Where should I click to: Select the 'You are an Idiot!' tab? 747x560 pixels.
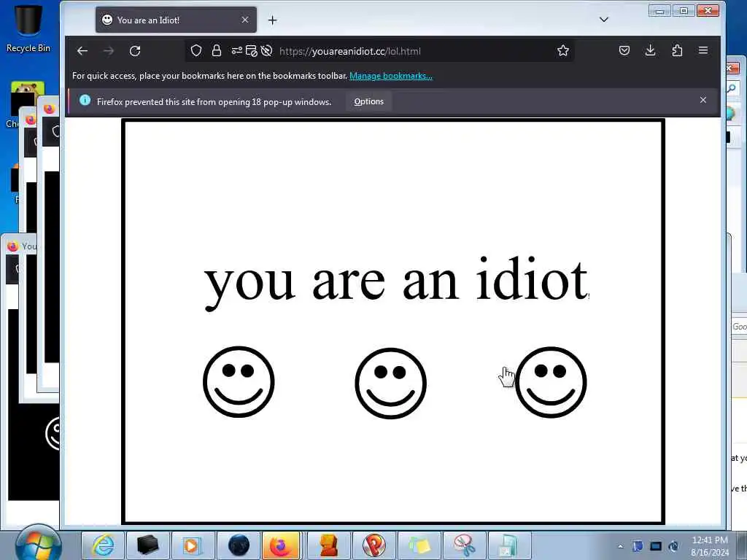click(x=176, y=20)
